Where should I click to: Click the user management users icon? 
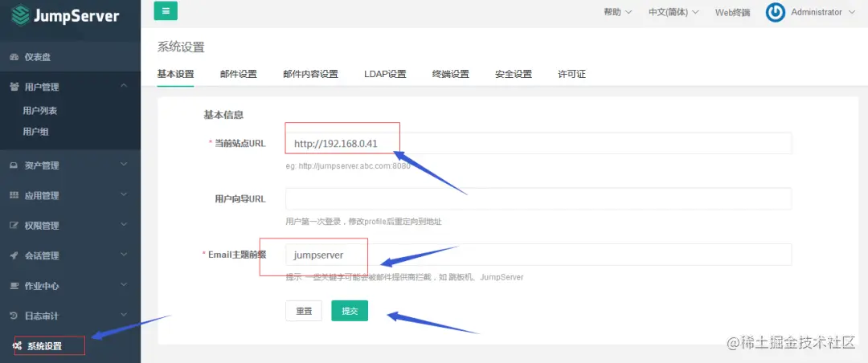[x=14, y=87]
